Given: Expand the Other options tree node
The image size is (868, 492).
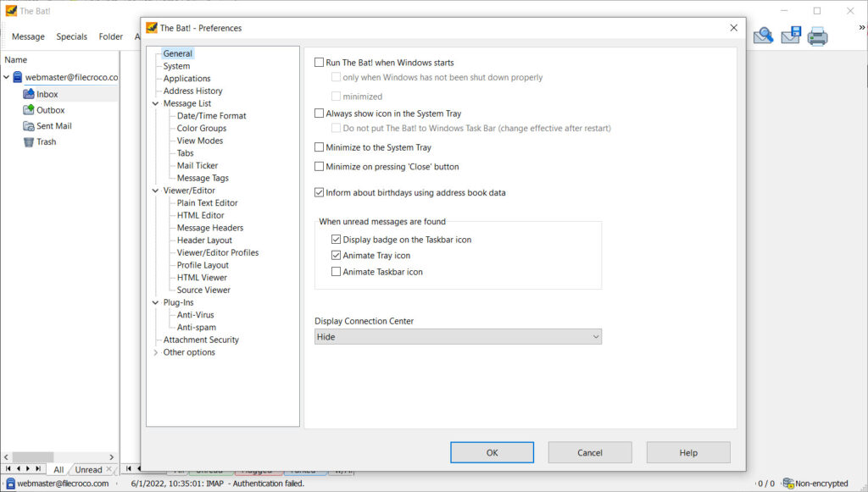Looking at the screenshot, I should tap(156, 352).
